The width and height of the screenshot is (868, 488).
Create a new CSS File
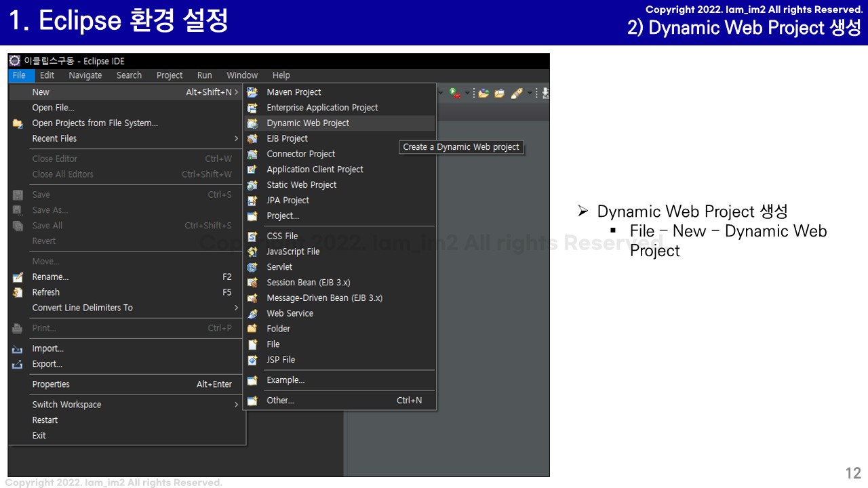tap(282, 235)
